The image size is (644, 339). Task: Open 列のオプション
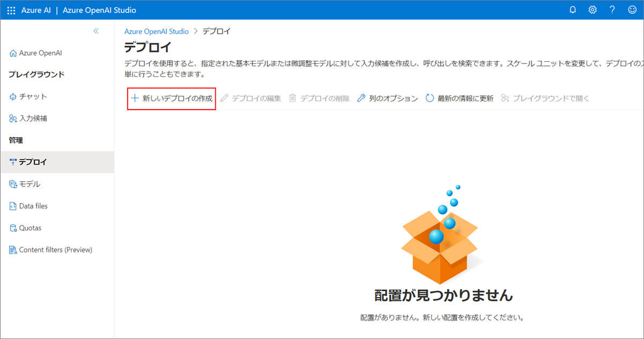pos(387,98)
